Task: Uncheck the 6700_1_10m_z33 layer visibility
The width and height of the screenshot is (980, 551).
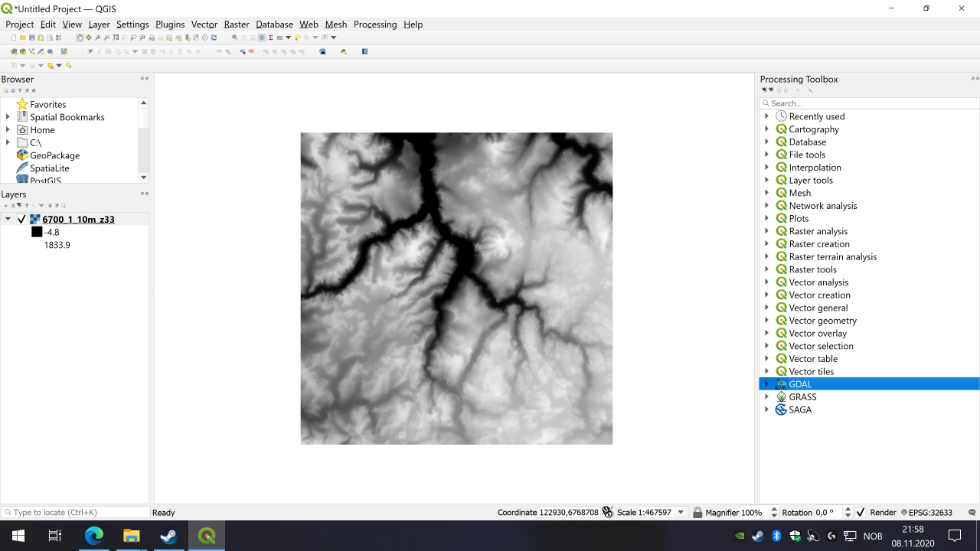Action: click(21, 220)
